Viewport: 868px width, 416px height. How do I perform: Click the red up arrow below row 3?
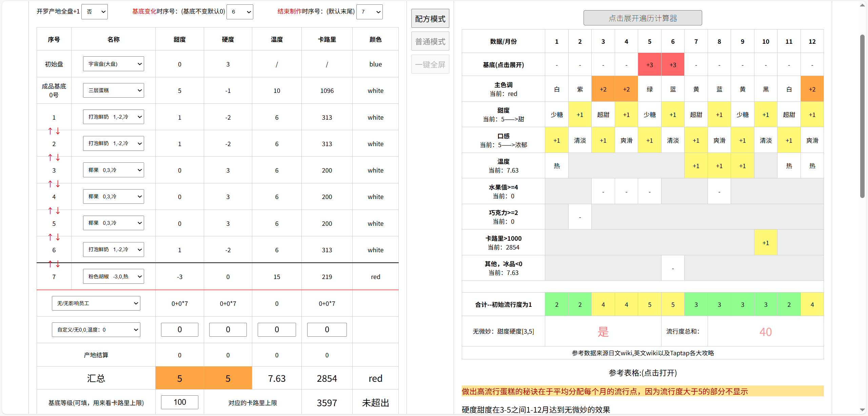50,184
